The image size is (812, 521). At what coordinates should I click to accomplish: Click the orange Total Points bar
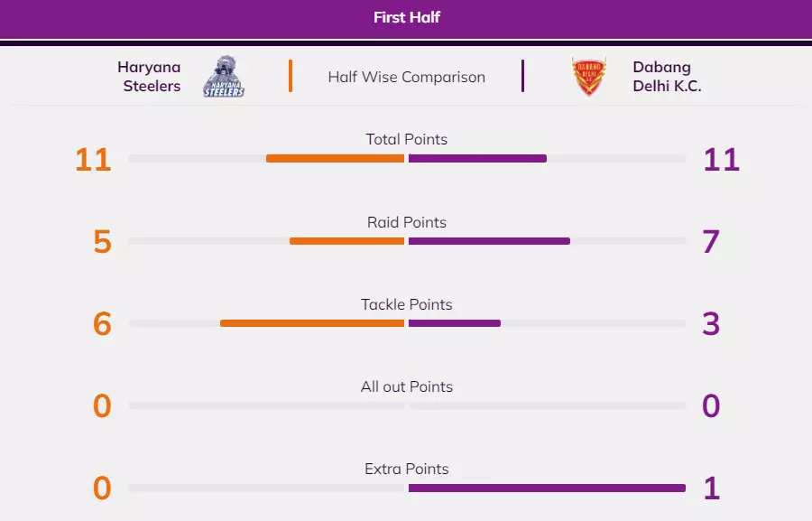click(335, 159)
